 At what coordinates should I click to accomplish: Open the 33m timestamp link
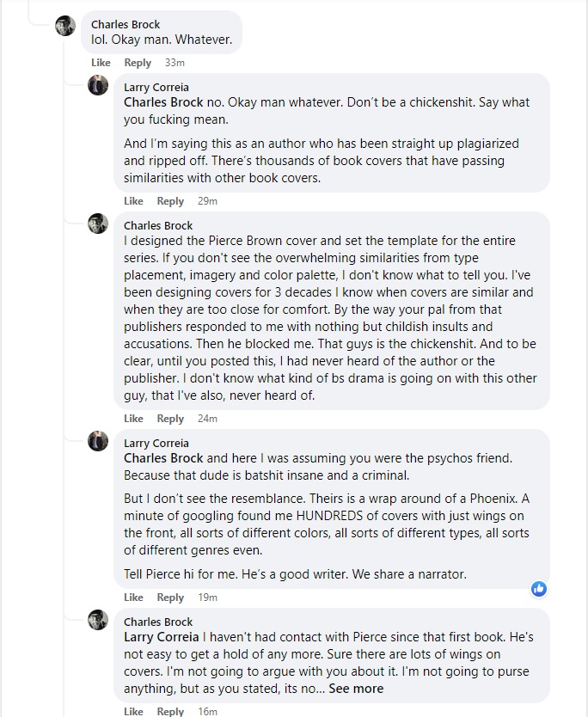[x=175, y=63]
